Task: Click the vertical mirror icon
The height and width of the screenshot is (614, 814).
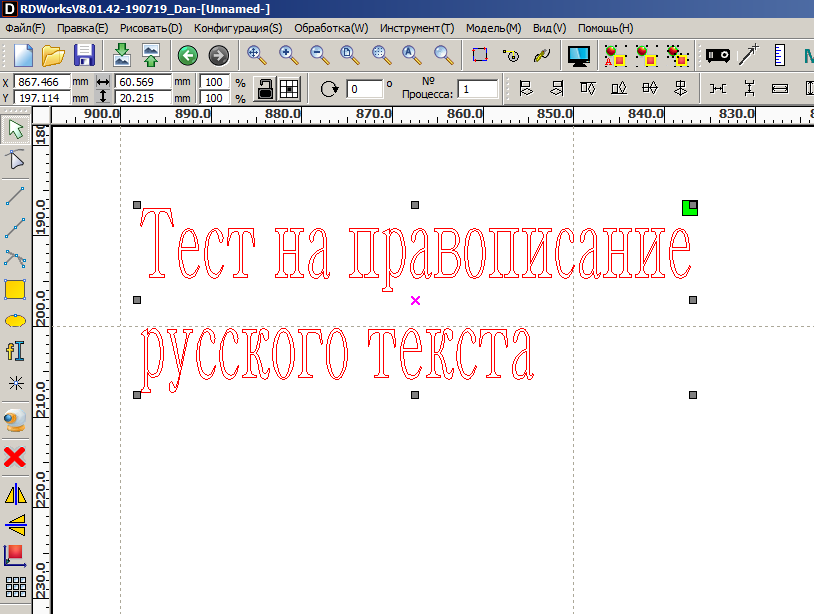Action: [14, 526]
